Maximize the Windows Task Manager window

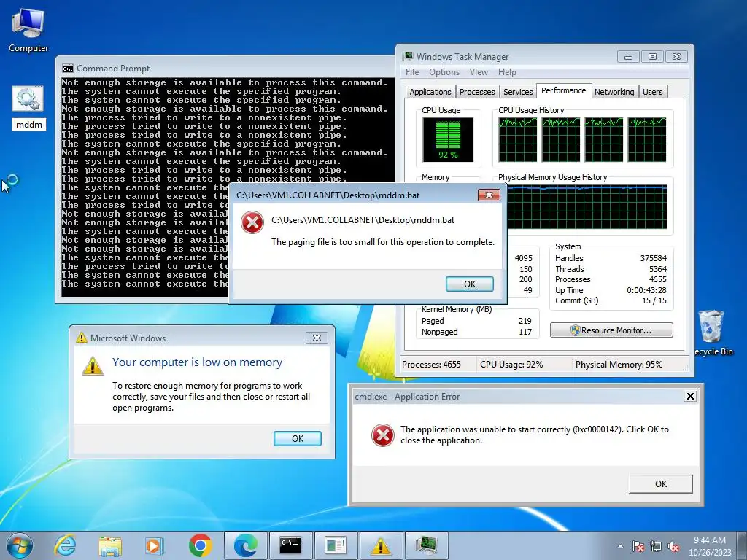coord(652,57)
